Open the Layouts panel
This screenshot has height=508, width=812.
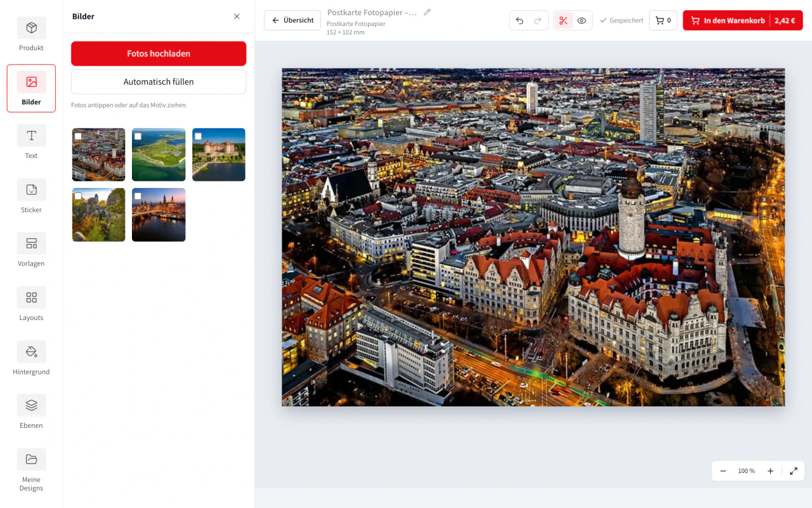coord(31,305)
